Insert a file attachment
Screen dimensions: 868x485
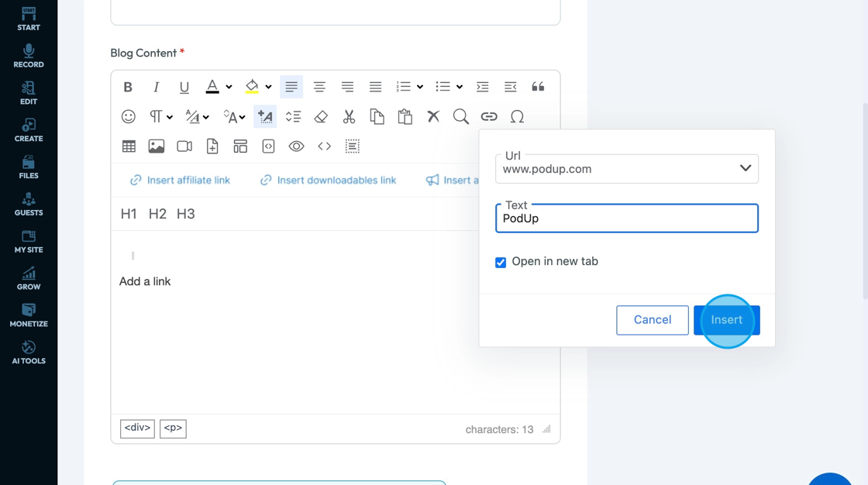point(212,146)
